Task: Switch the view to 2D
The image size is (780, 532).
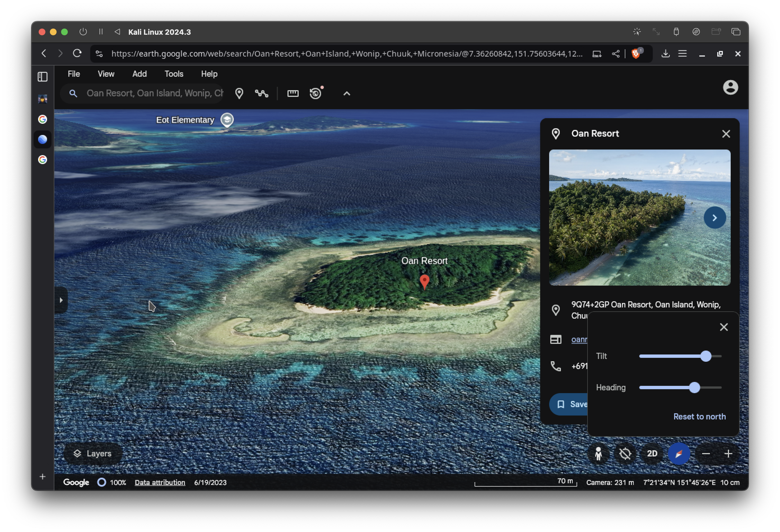Action: (x=652, y=454)
